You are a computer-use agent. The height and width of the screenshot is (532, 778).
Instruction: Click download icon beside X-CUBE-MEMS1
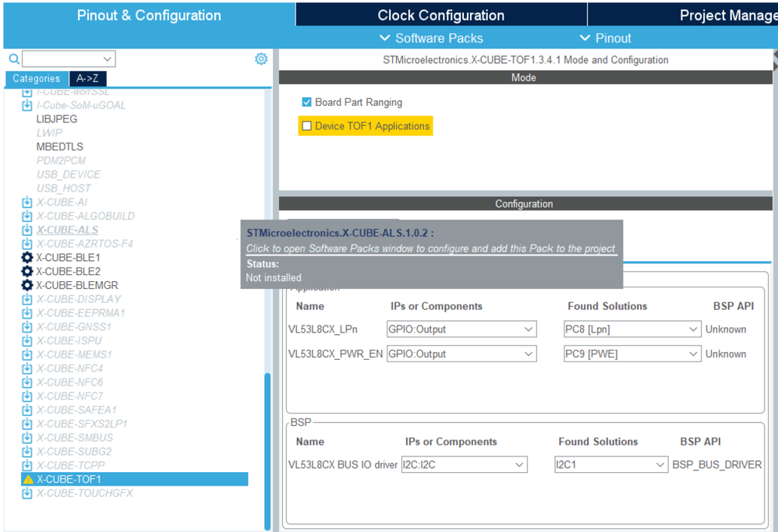(27, 355)
